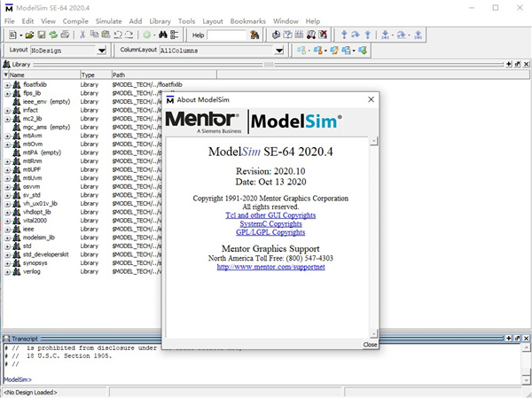Click the Print icon in toolbar
532x398 pixels.
click(66, 35)
